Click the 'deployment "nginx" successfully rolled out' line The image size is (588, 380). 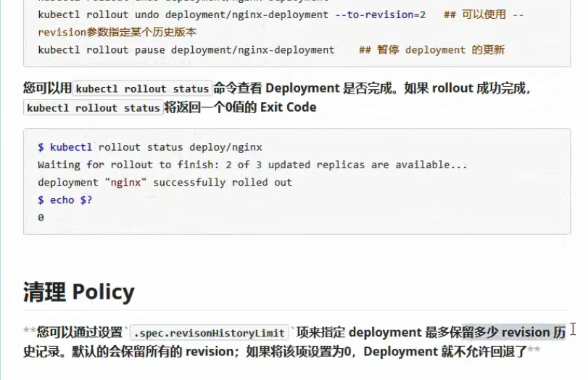[165, 182]
